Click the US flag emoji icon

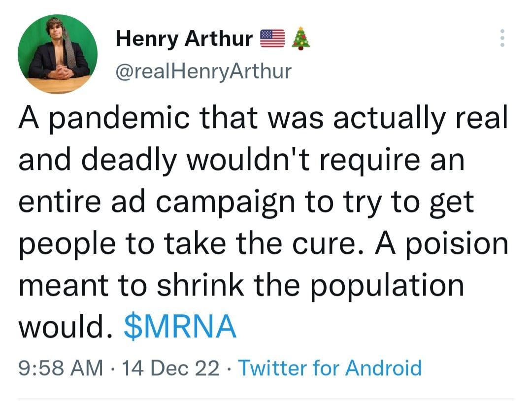tap(272, 38)
